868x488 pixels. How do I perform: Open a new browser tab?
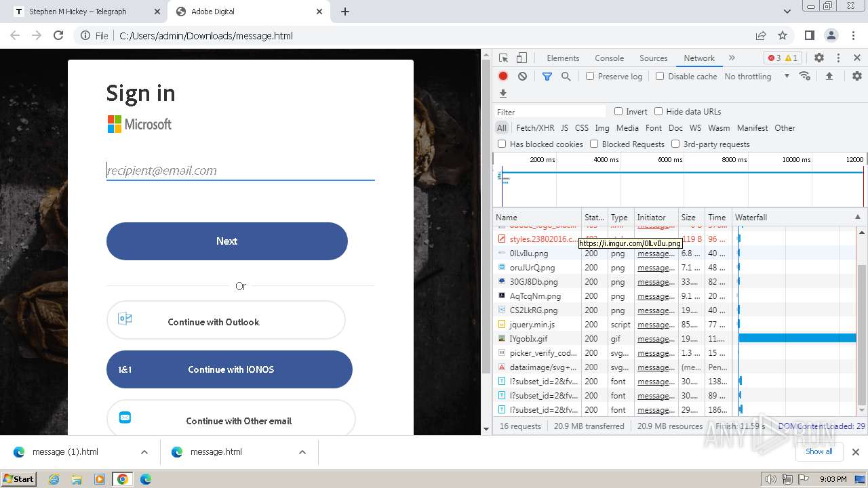[345, 12]
